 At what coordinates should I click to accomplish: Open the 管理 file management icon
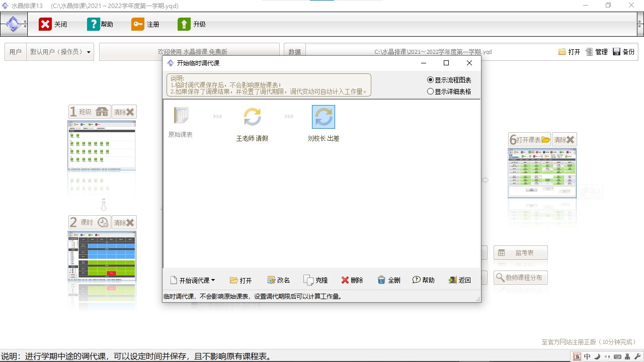(597, 51)
